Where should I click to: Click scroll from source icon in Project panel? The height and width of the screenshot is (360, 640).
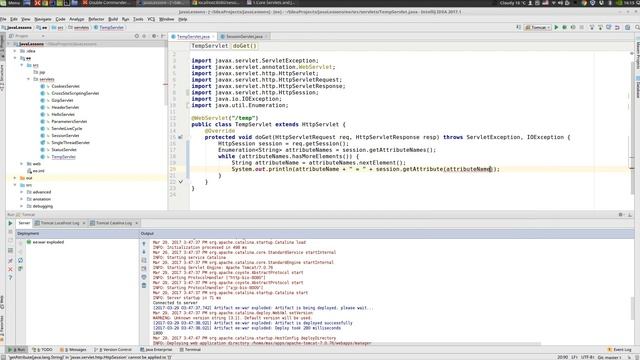pos(137,36)
